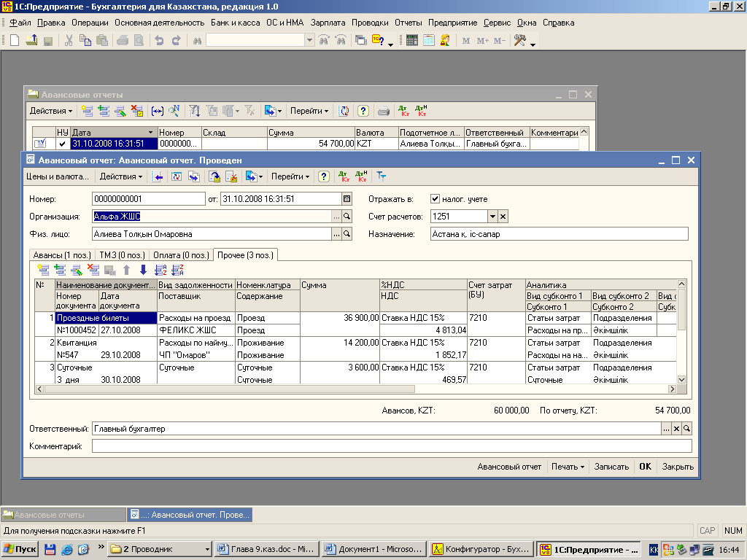The width and height of the screenshot is (747, 560).
Task: Click the Undo arrow in main toolbar
Action: point(159,41)
